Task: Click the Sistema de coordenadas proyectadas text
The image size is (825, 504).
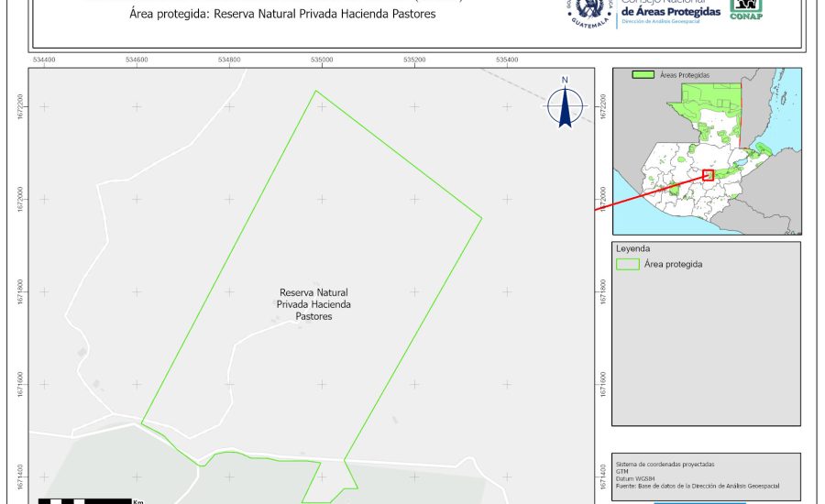Action: pyautogui.click(x=665, y=465)
